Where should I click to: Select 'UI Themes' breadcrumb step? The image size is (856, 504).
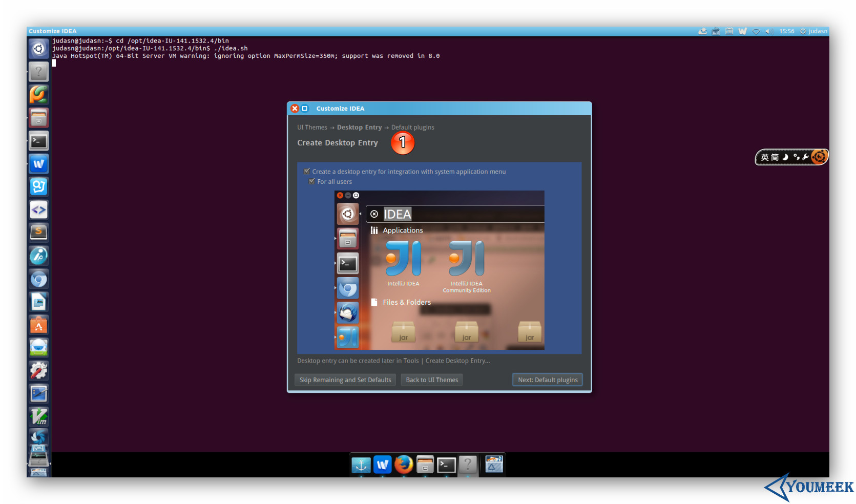(x=311, y=128)
